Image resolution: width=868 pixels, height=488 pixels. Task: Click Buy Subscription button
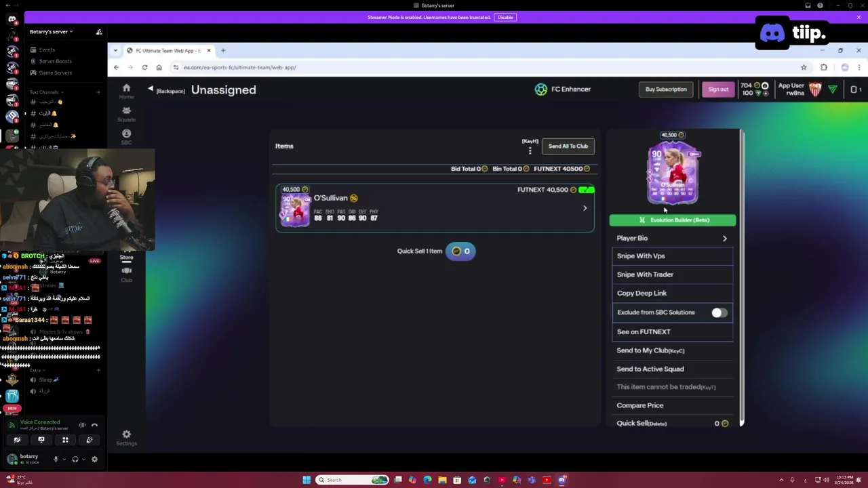click(x=666, y=89)
